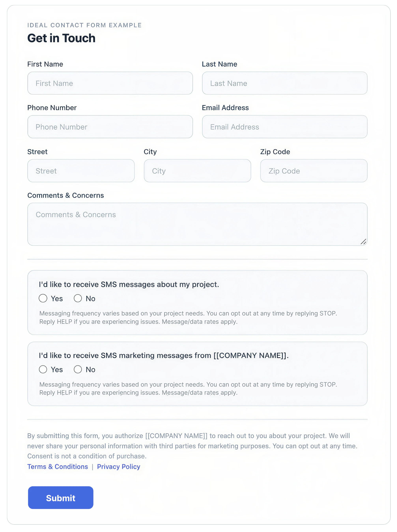Select Yes for SMS marketing messages
Image resolution: width=397 pixels, height=532 pixels.
point(43,369)
